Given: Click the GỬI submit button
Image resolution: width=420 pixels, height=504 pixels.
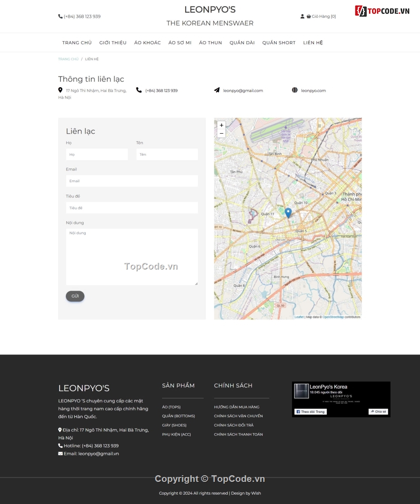Looking at the screenshot, I should click(x=75, y=296).
